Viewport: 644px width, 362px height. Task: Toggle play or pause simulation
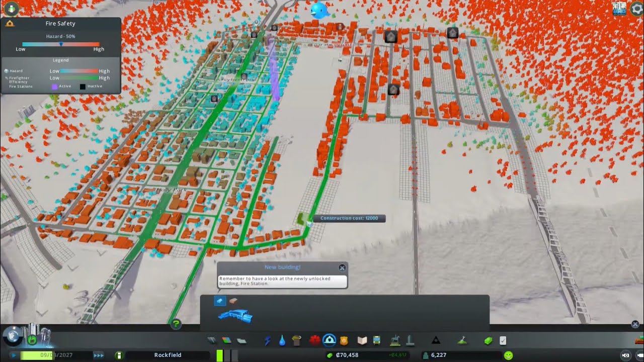coord(13,355)
